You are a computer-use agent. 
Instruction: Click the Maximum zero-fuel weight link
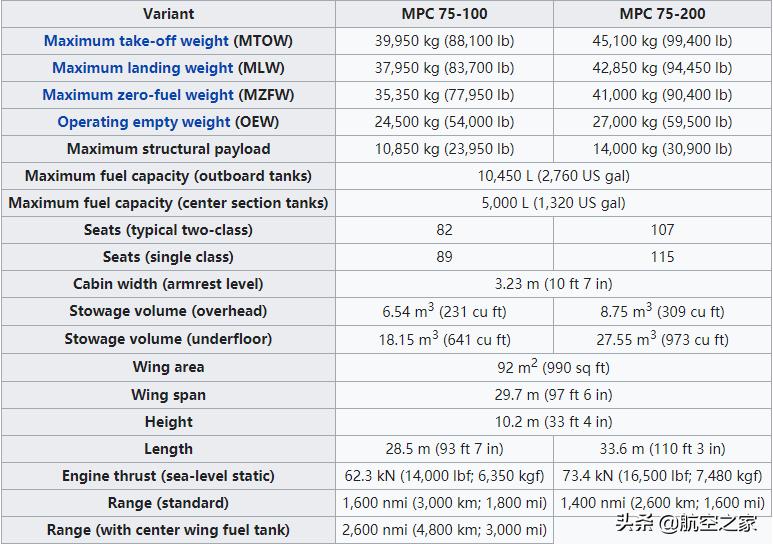tap(138, 95)
